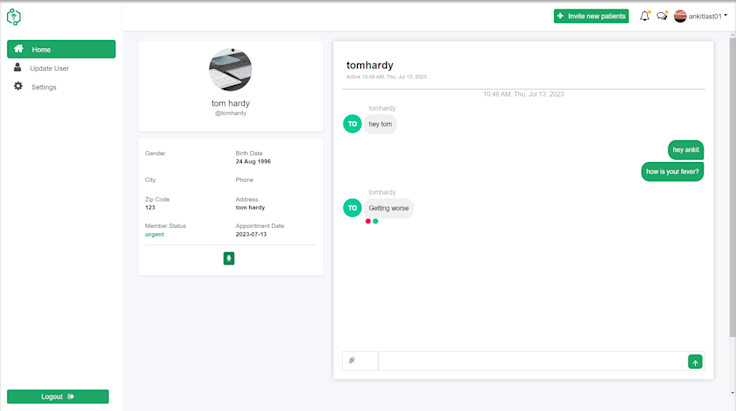Image resolution: width=736 pixels, height=411 pixels.
Task: Open the chat messages icon
Action: (x=662, y=16)
